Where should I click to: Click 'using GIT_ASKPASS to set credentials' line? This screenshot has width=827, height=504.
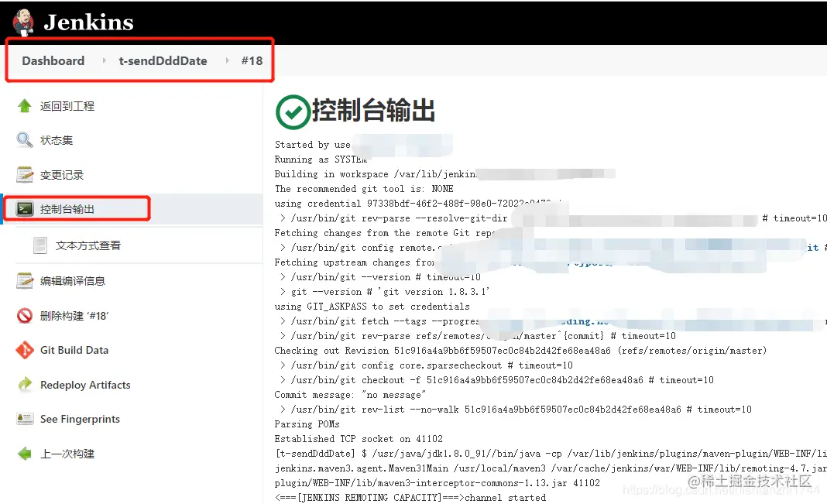tap(372, 307)
